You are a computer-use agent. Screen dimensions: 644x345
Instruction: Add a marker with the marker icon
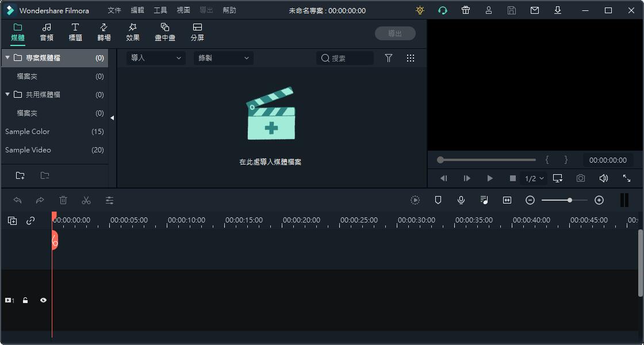tap(438, 200)
